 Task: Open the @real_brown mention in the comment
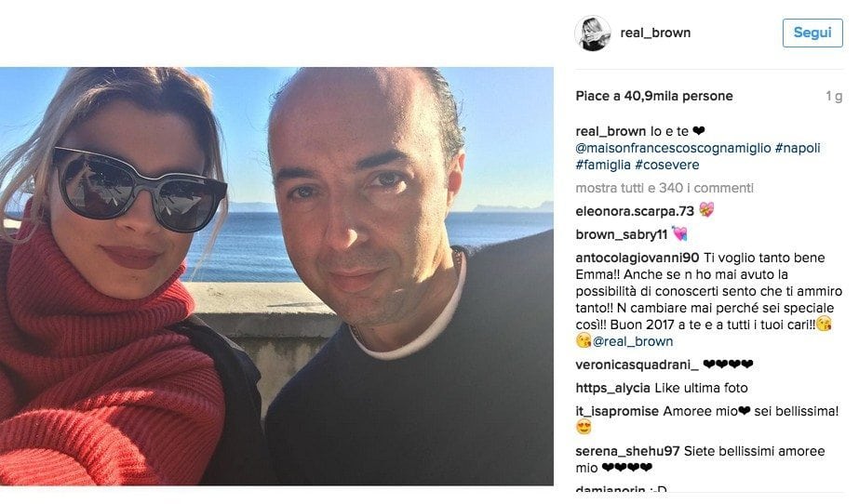coord(633,341)
